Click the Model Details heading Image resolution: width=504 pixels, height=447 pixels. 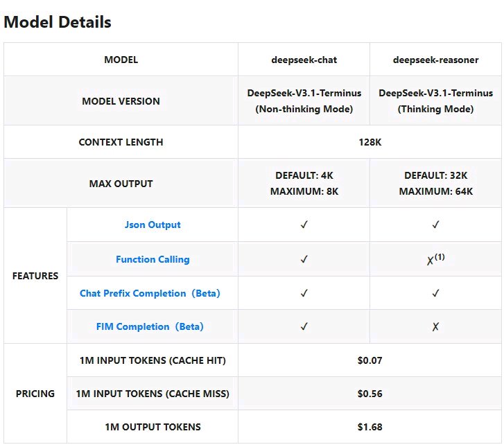[58, 22]
